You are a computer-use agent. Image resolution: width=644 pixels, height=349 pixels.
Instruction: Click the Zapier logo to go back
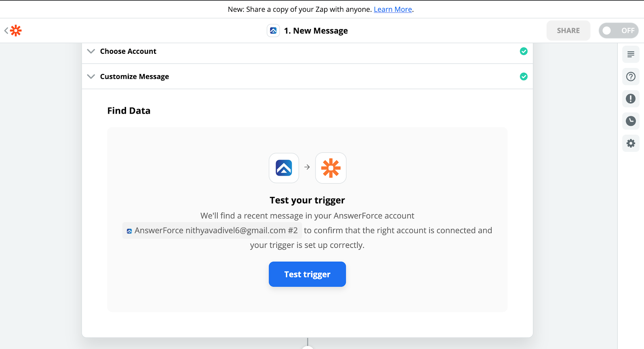[16, 31]
